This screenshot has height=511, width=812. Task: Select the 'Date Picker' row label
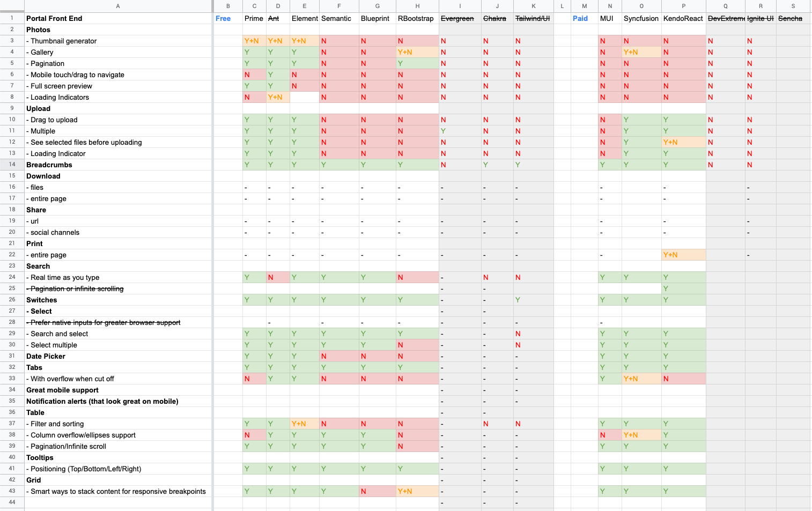point(118,356)
